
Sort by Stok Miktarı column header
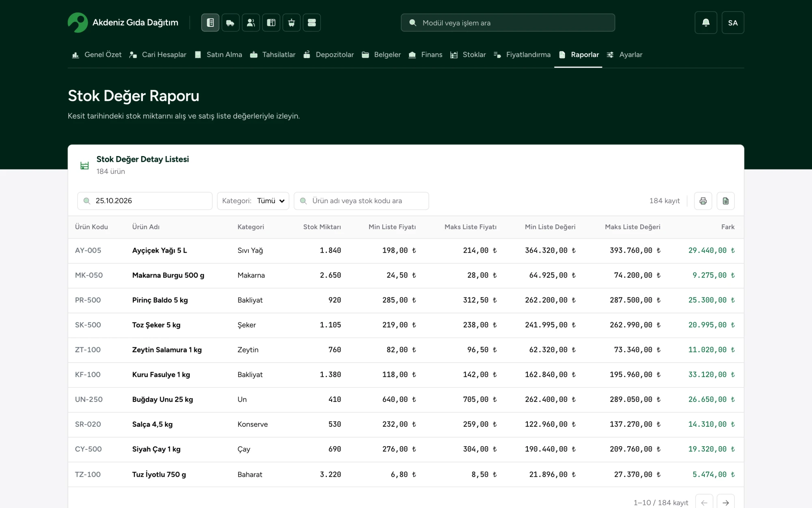322,227
